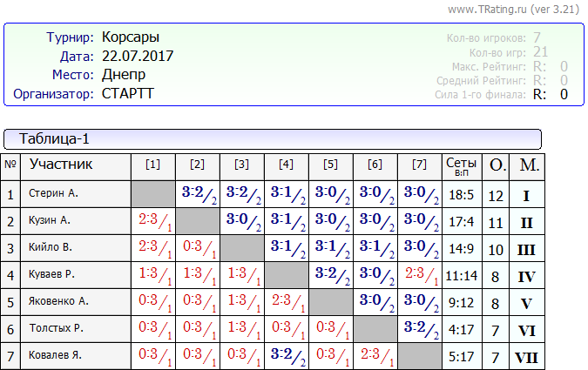
Task: Click place cell VII in last row
Action: pyautogui.click(x=528, y=357)
